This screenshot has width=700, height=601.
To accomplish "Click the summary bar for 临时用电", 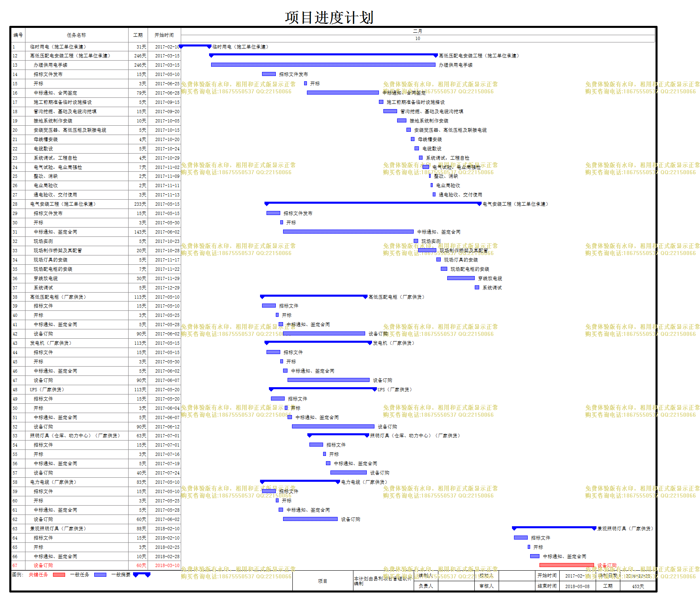I will [195, 46].
